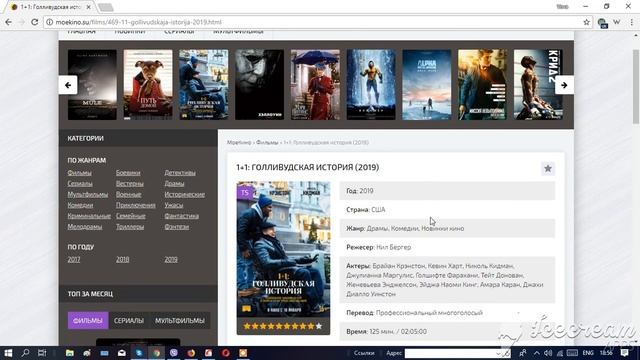Bookmark this page with the star icon

coord(587,22)
